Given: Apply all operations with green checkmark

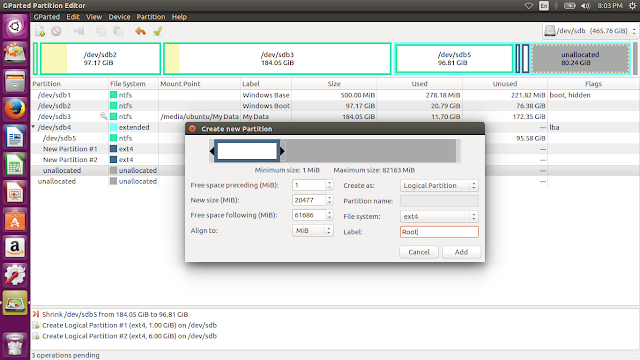Looking at the screenshot, I should coord(158,31).
